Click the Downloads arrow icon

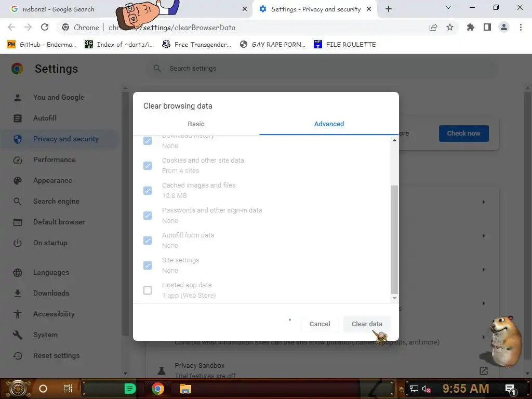[18, 294]
